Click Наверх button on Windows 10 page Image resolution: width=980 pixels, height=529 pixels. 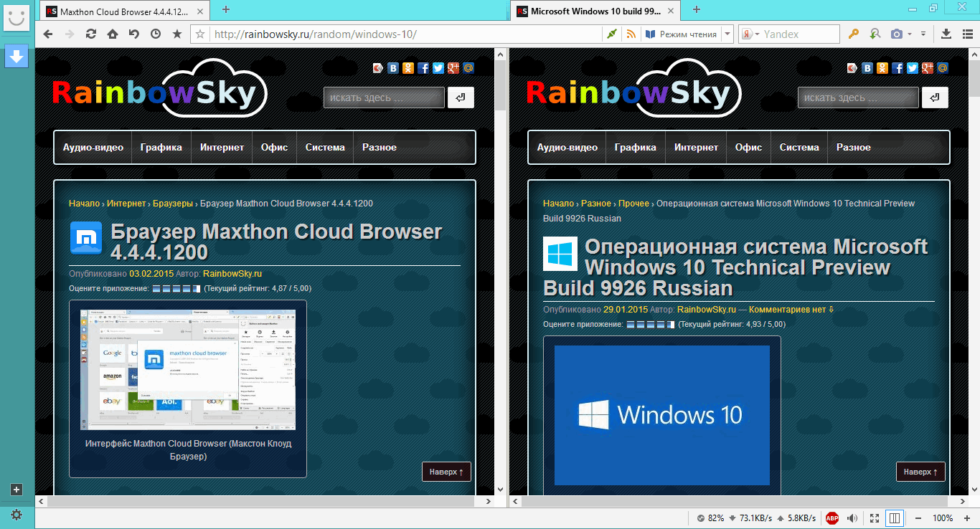pos(920,472)
